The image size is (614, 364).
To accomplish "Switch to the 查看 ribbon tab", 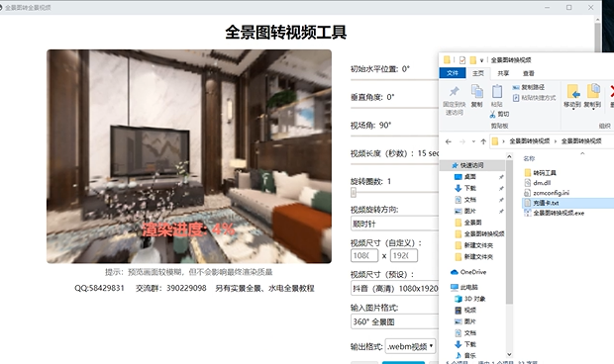I will [x=528, y=73].
